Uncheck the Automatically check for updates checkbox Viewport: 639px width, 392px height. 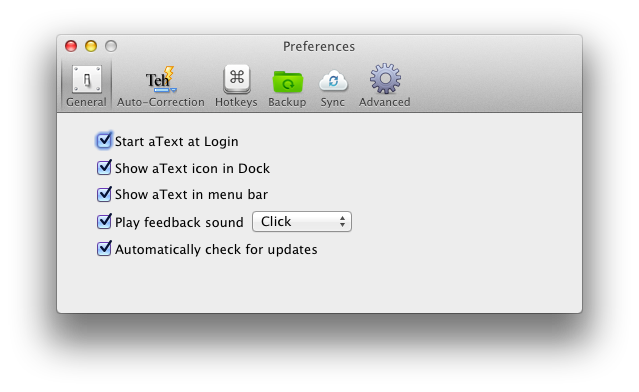(104, 248)
